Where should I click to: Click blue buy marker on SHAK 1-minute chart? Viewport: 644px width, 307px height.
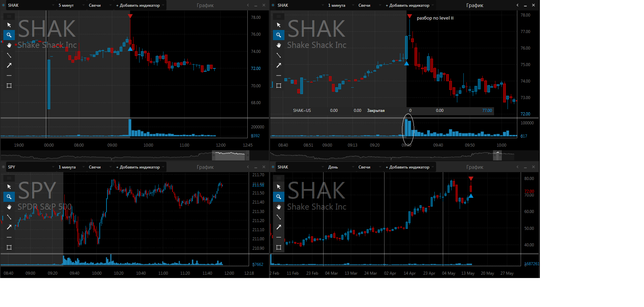pyautogui.click(x=406, y=63)
